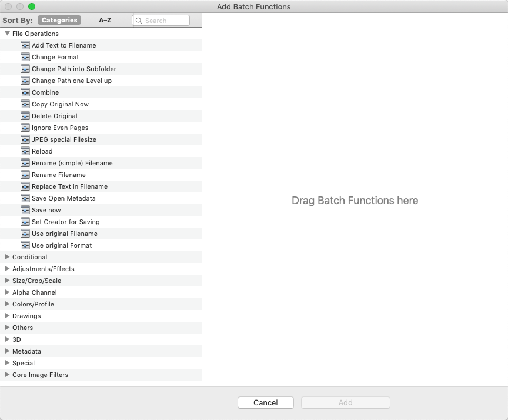
Task: Select the File Operations category label
Action: coord(36,34)
